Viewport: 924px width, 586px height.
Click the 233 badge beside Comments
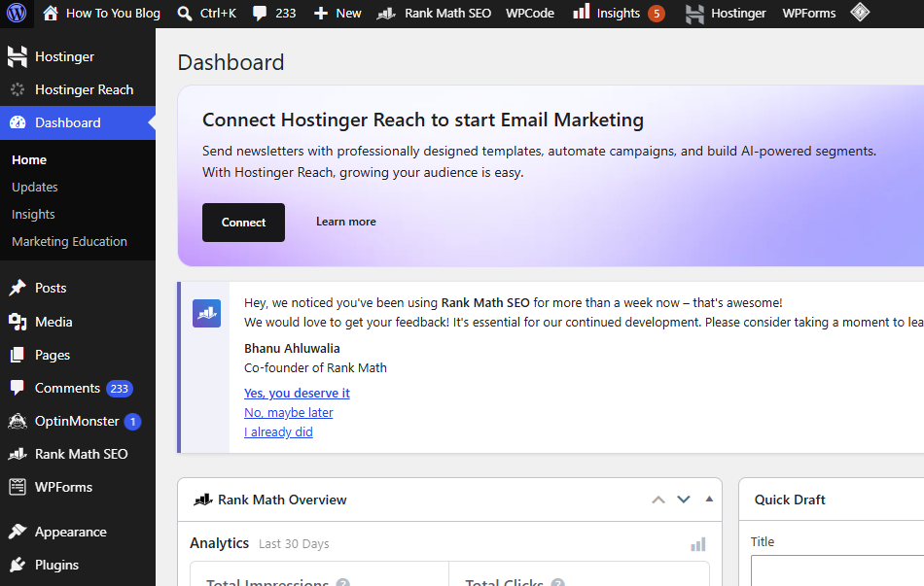tap(119, 389)
